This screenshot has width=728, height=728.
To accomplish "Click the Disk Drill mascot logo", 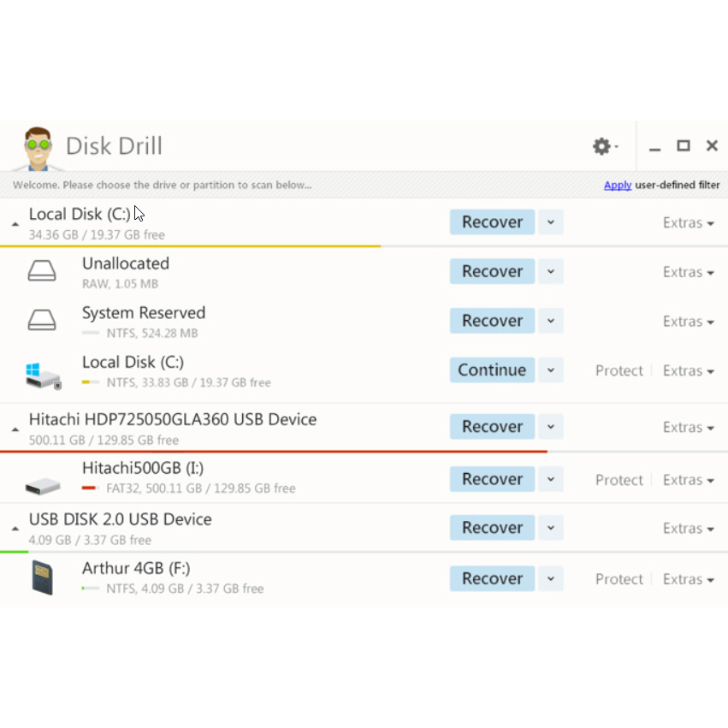I will 38,147.
